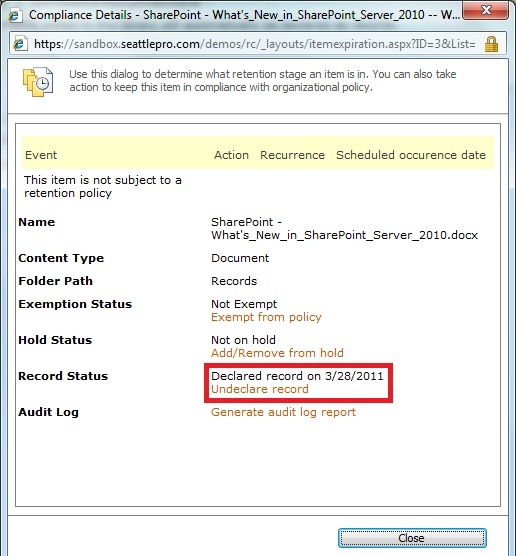The width and height of the screenshot is (516, 556).
Task: Click the 'Hold Status' label
Action: [x=55, y=340]
